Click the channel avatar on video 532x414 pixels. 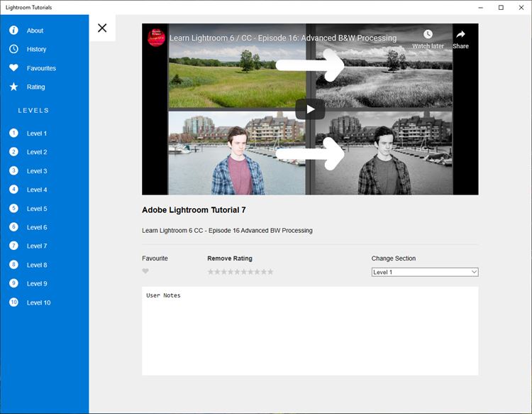pyautogui.click(x=156, y=38)
